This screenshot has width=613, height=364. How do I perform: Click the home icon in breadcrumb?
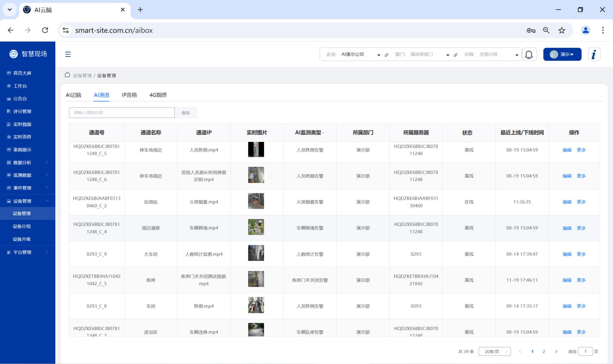pos(67,75)
